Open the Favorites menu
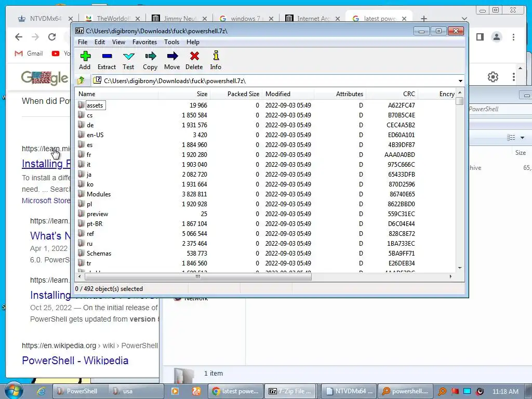 click(144, 42)
